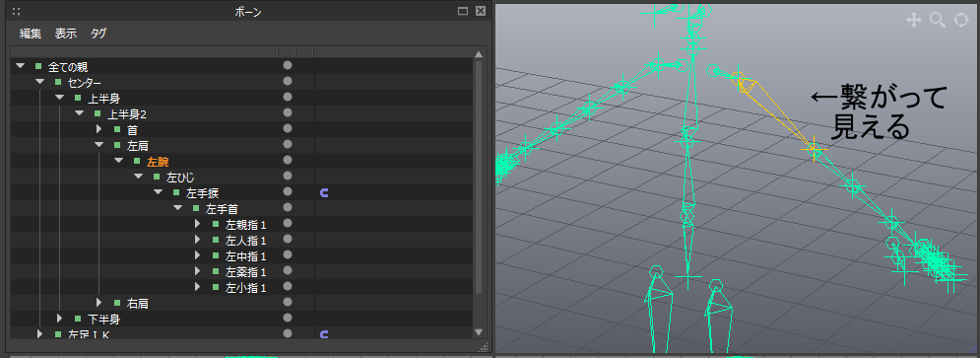Open the 編集 menu
The width and height of the screenshot is (980, 358).
30,34
